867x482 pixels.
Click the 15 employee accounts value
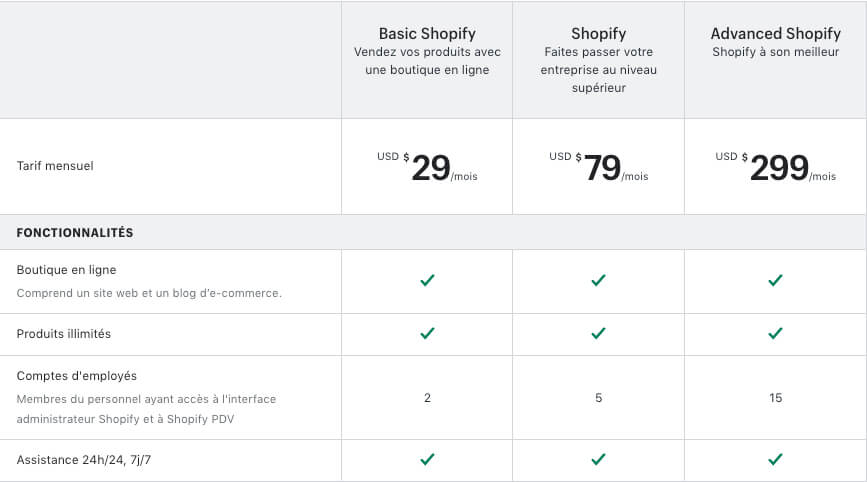[x=775, y=398]
